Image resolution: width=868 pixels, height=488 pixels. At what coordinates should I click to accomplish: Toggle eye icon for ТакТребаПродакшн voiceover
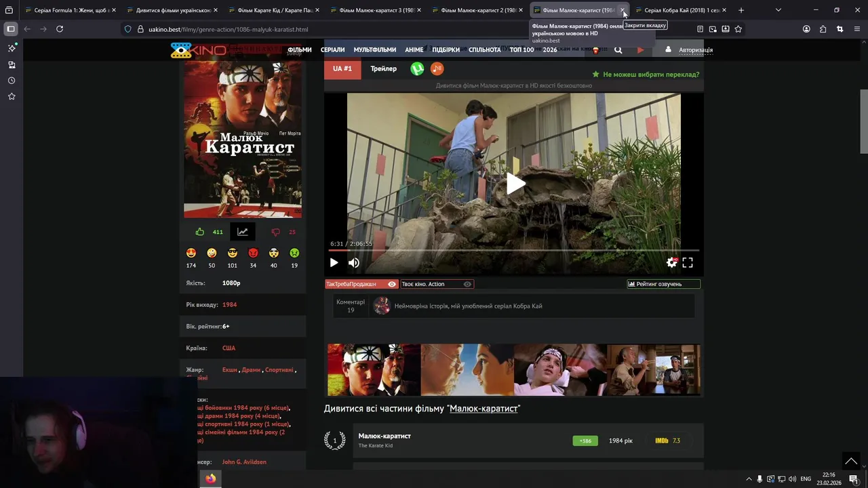(x=391, y=284)
